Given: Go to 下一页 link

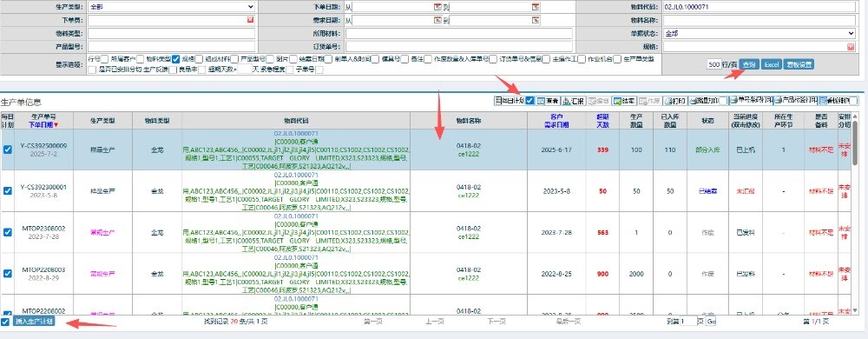Looking at the screenshot, I should (496, 322).
